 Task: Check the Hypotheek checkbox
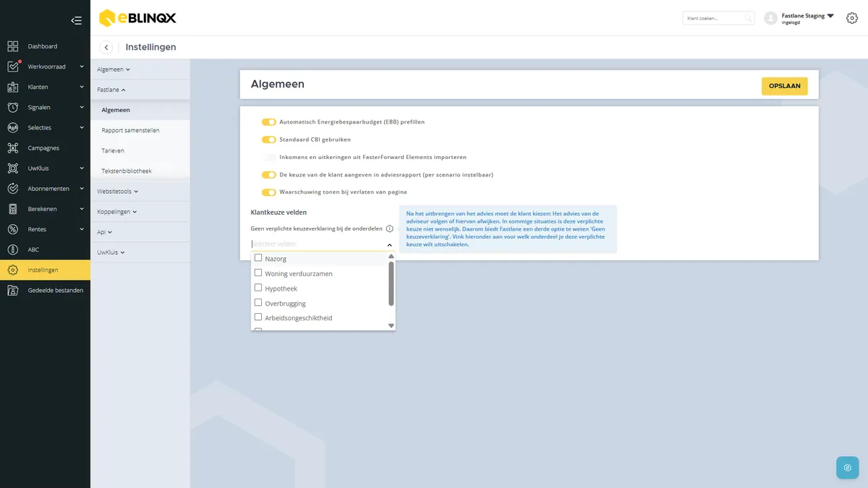(x=258, y=288)
